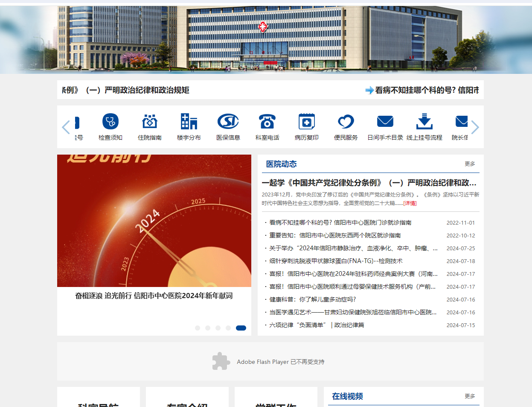Click the 2024 new-year slideshow image
The height and width of the screenshot is (407, 532).
pyautogui.click(x=154, y=221)
